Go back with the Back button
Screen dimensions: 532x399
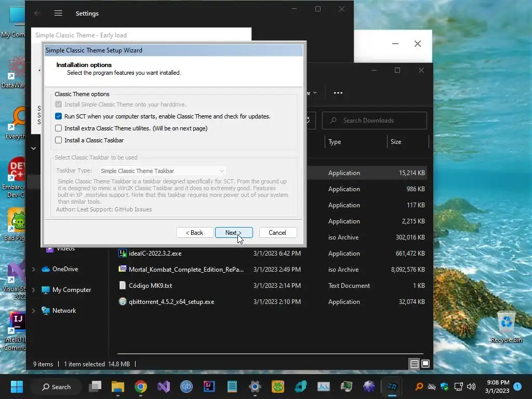195,233
